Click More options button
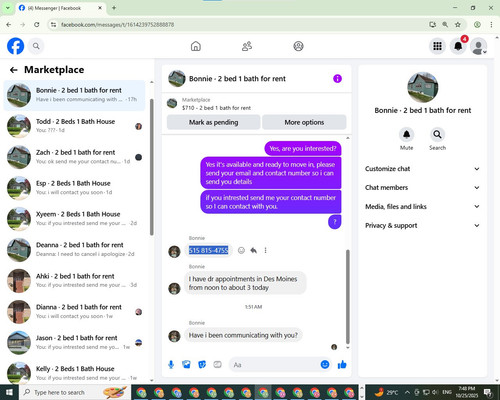500x400 pixels. 304,122
